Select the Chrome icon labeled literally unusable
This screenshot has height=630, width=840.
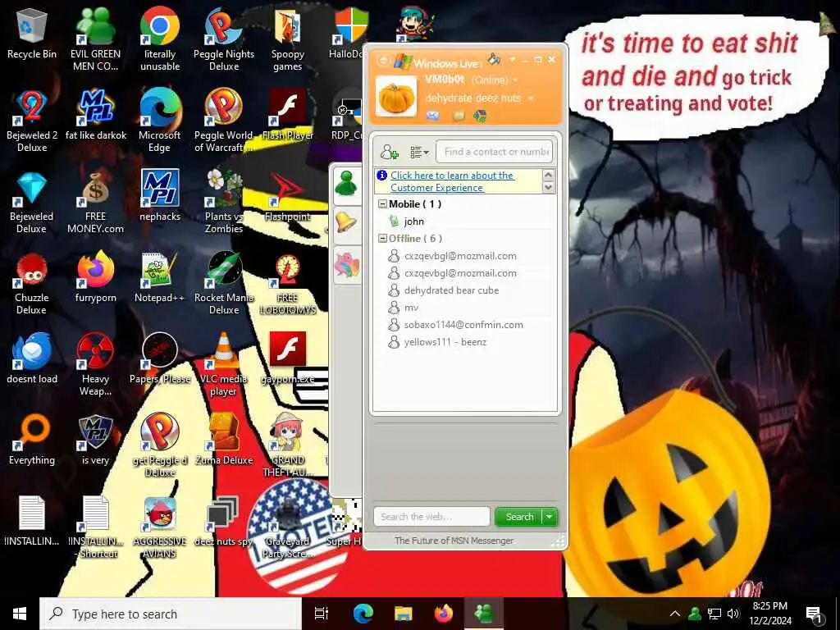tap(160, 39)
